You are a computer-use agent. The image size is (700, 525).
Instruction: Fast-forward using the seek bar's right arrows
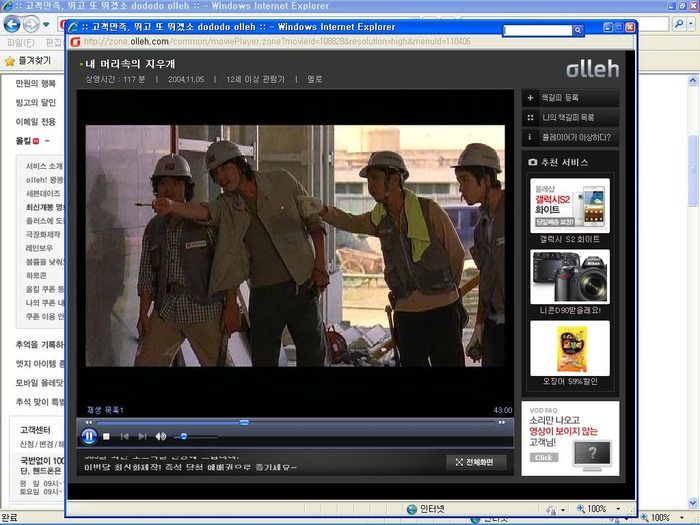click(502, 422)
